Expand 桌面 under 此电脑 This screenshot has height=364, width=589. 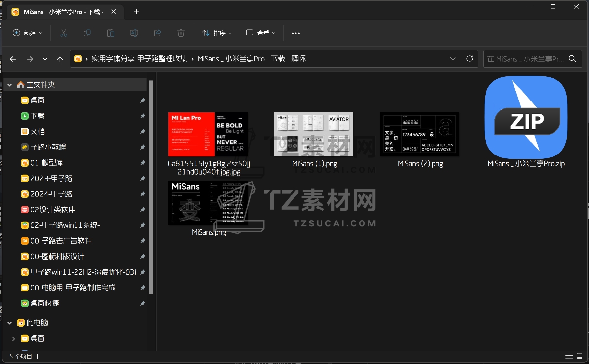[x=13, y=338]
